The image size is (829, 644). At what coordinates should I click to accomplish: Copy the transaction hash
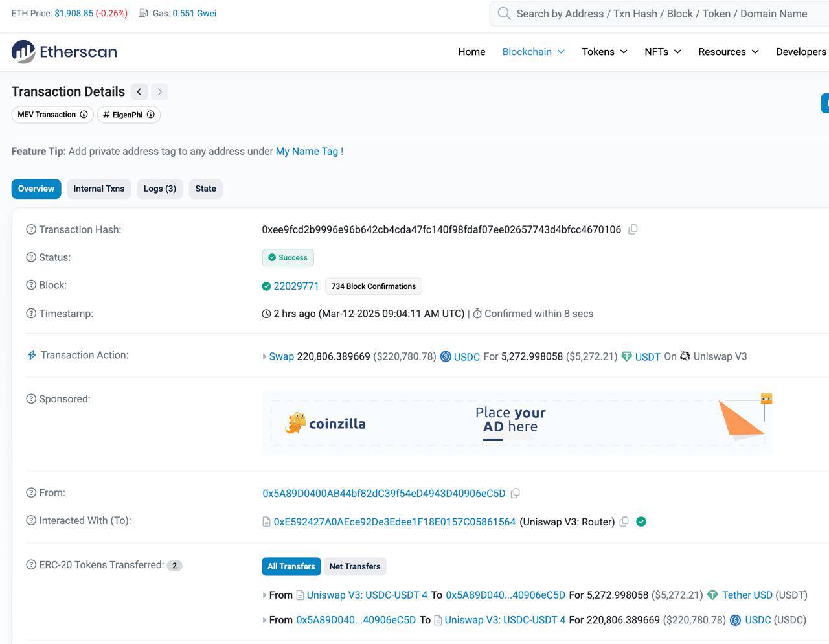pyautogui.click(x=633, y=229)
